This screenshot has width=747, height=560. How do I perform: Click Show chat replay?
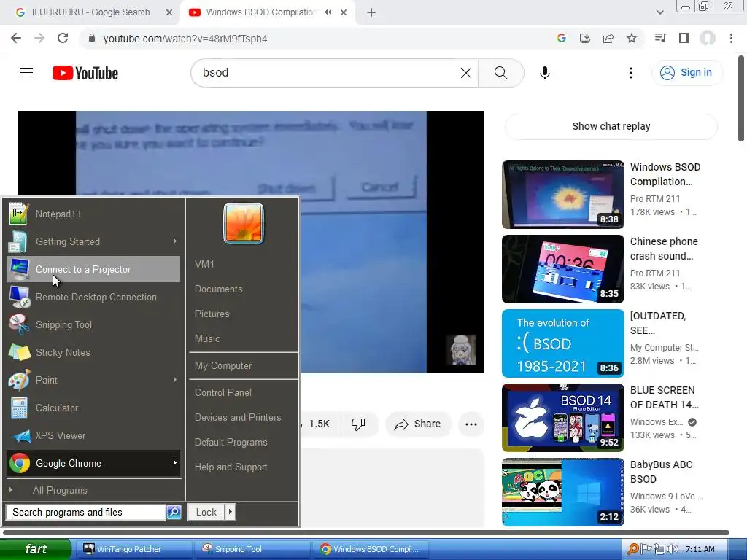click(611, 126)
